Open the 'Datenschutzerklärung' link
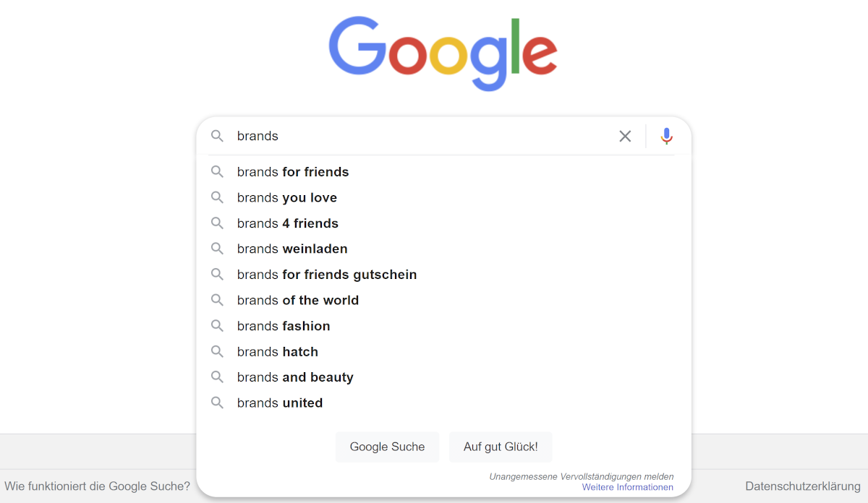The image size is (868, 503). tap(802, 486)
